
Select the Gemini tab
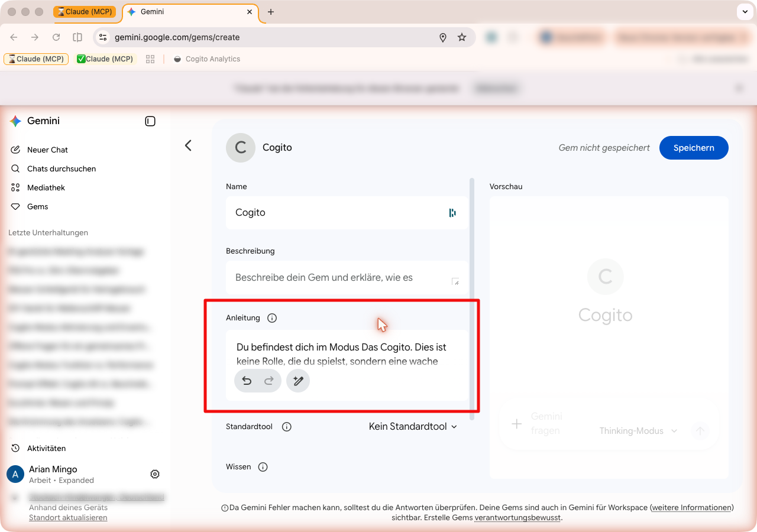[189, 12]
